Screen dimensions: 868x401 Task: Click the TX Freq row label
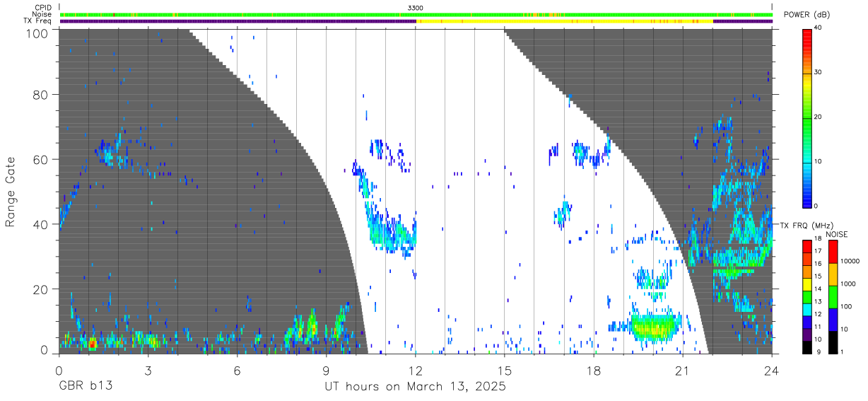pos(37,21)
